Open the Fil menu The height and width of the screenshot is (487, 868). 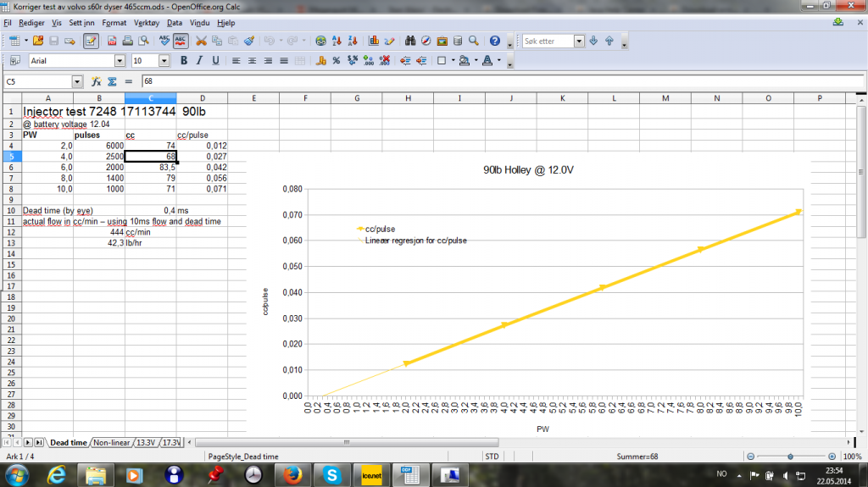(x=7, y=23)
